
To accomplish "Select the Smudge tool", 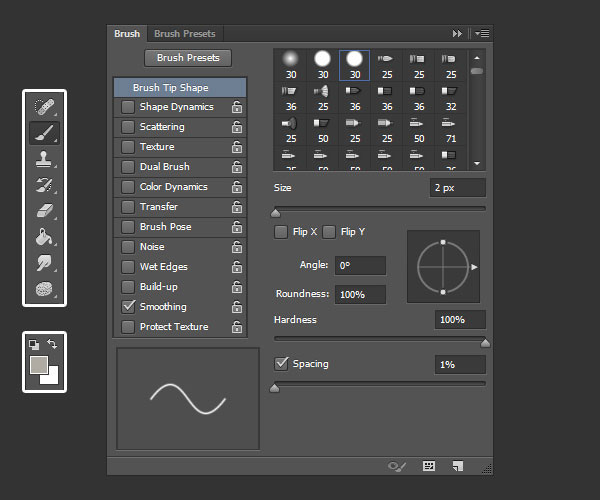I will (44, 263).
